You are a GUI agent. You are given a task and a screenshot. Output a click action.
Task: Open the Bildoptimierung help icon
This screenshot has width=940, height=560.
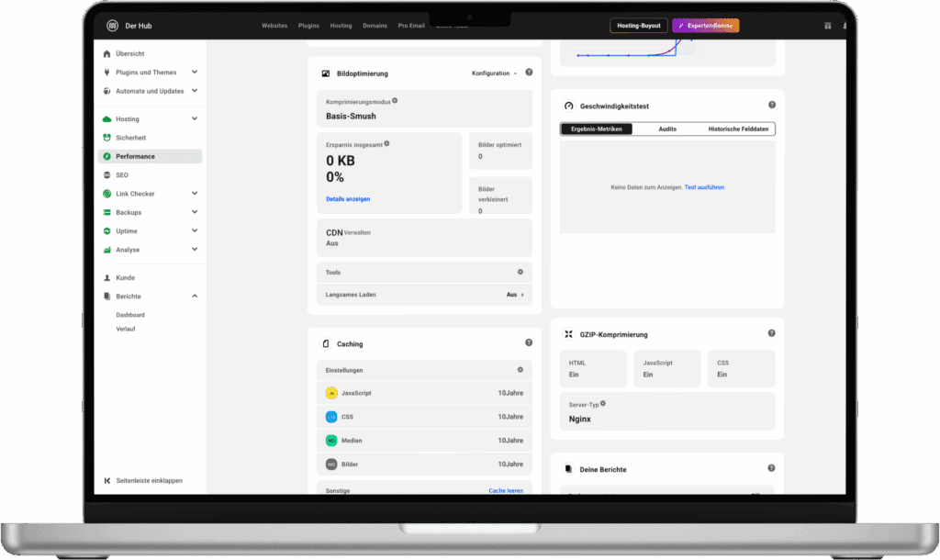tap(529, 73)
